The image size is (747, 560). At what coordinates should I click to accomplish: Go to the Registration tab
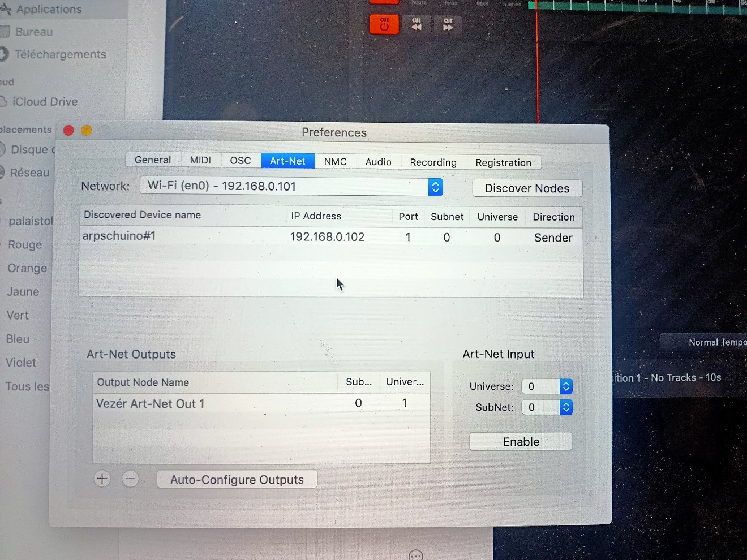(503, 163)
